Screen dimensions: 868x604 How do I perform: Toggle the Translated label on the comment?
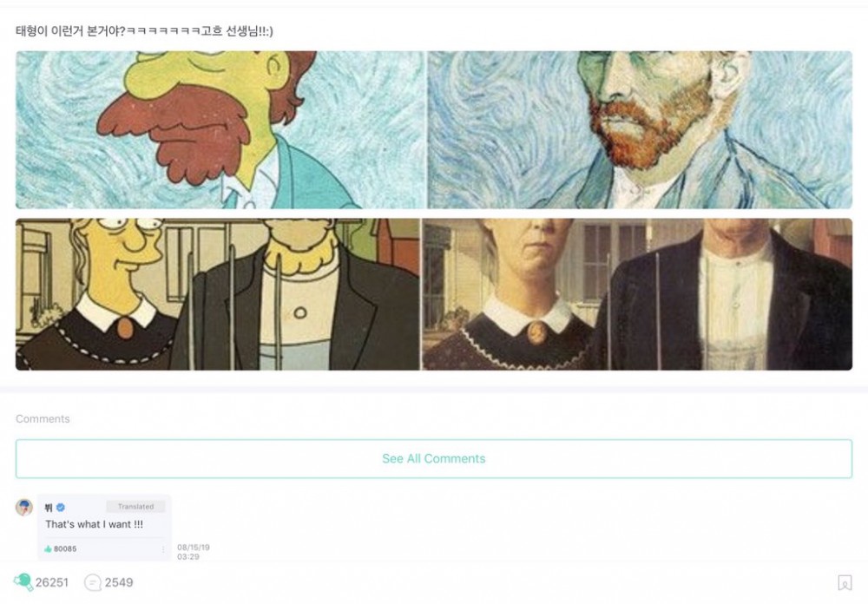click(135, 507)
